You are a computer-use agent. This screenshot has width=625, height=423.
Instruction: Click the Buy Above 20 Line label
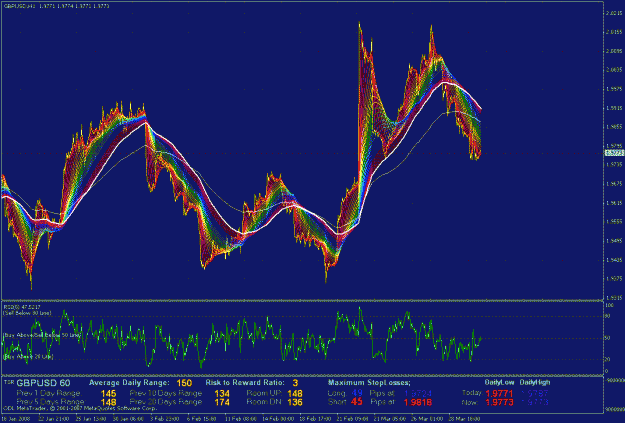pos(28,357)
